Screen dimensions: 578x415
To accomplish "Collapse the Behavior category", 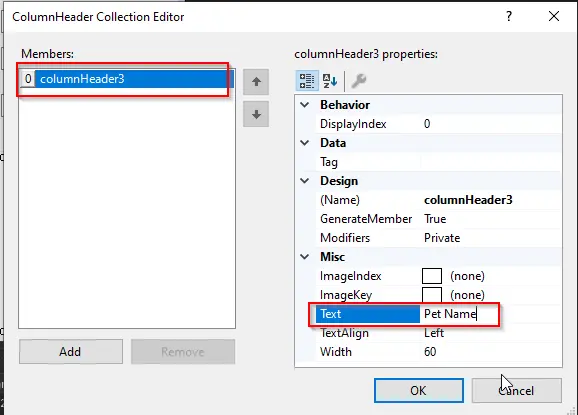I will point(305,105).
